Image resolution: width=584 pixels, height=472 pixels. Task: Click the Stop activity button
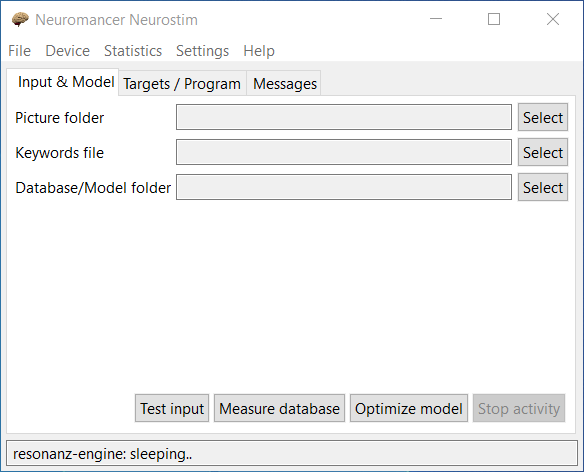(519, 408)
